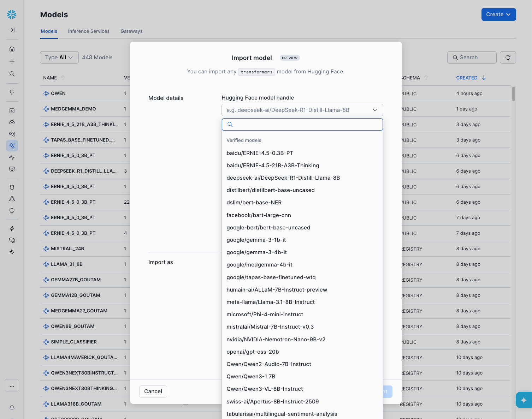Select the highlighted AI/ML sparkles icon
Image resolution: width=532 pixels, height=419 pixels.
pos(12,145)
